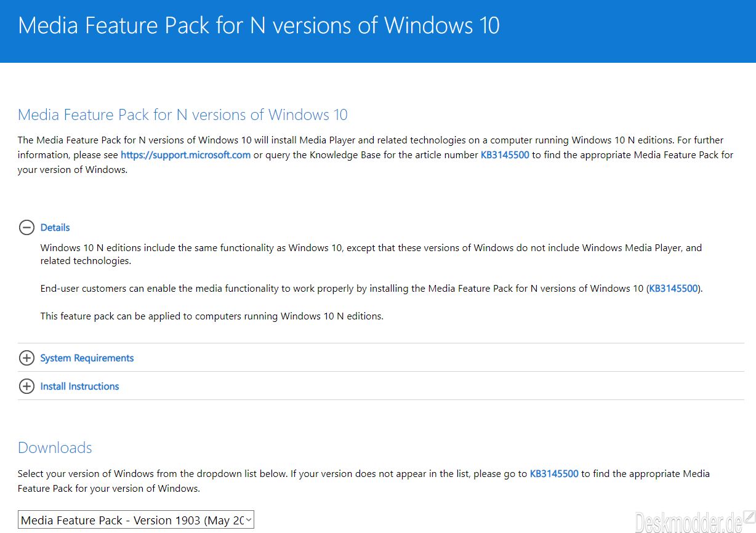Collapse Details using the minus circle icon

pyautogui.click(x=26, y=228)
